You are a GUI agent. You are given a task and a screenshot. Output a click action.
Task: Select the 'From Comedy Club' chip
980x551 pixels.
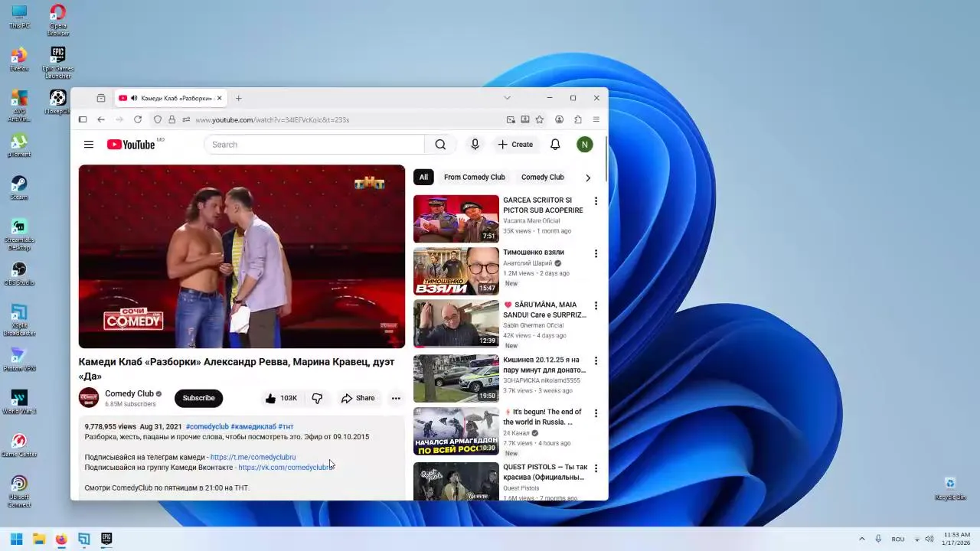(x=475, y=178)
